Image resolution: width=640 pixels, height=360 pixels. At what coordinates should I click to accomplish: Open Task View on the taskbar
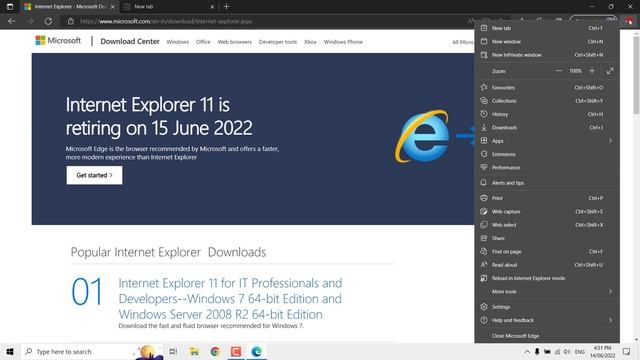pos(173,351)
